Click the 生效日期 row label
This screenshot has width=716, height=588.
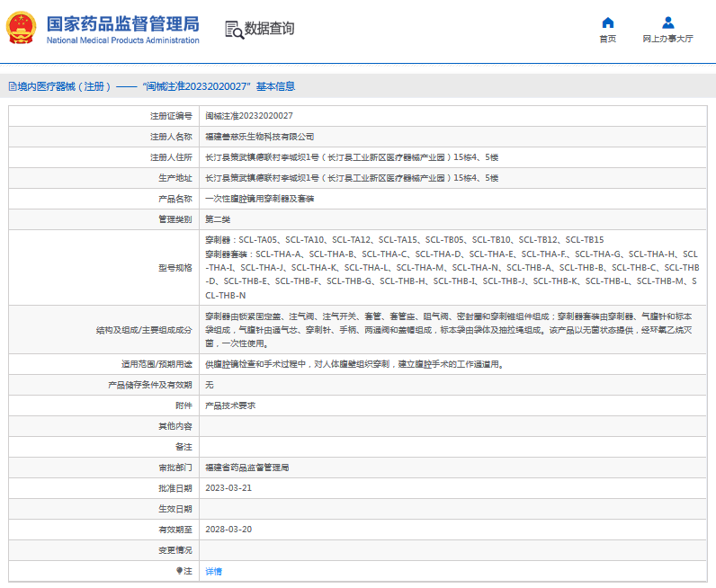(x=175, y=509)
